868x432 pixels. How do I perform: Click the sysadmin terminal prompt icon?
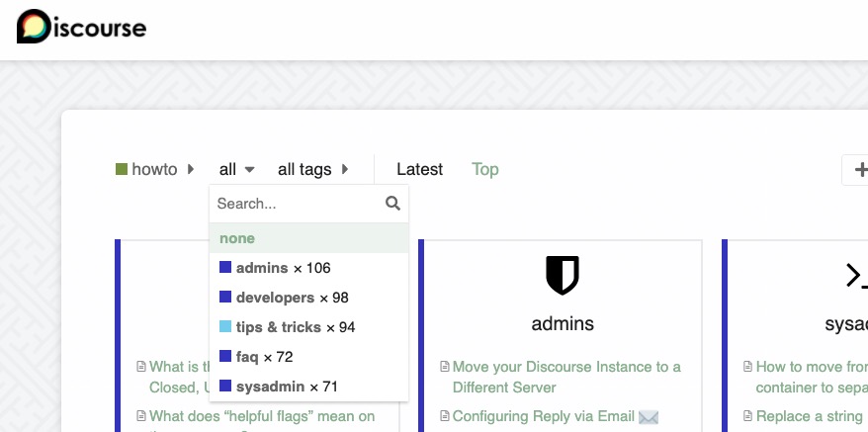(857, 275)
